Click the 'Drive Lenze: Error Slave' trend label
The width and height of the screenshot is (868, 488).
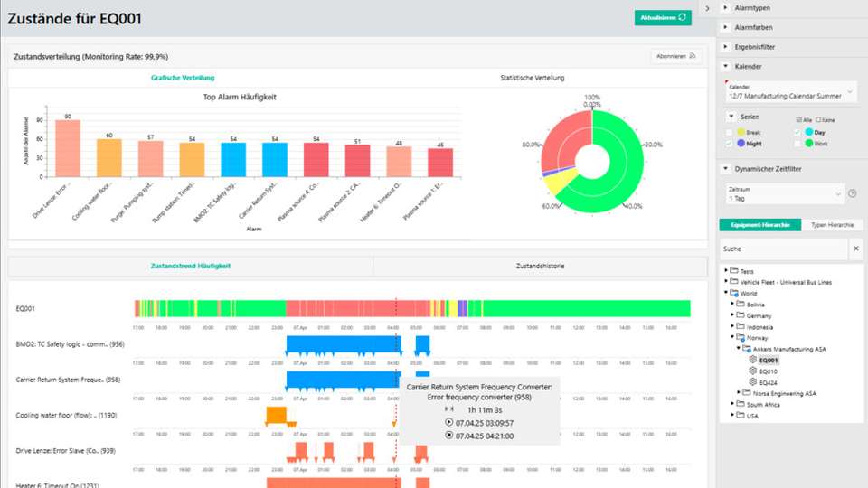(x=65, y=450)
